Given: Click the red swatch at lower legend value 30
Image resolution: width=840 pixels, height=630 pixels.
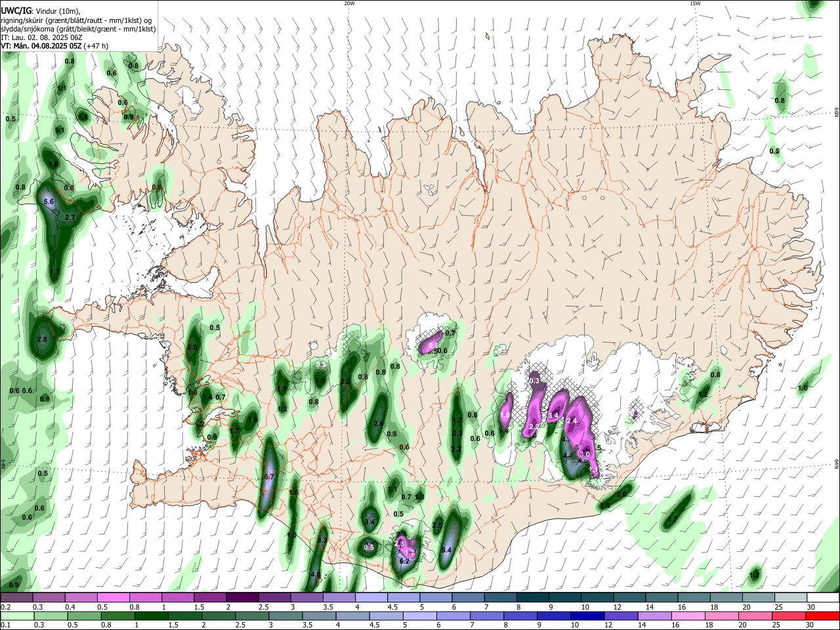Looking at the screenshot, I should coord(822,616).
